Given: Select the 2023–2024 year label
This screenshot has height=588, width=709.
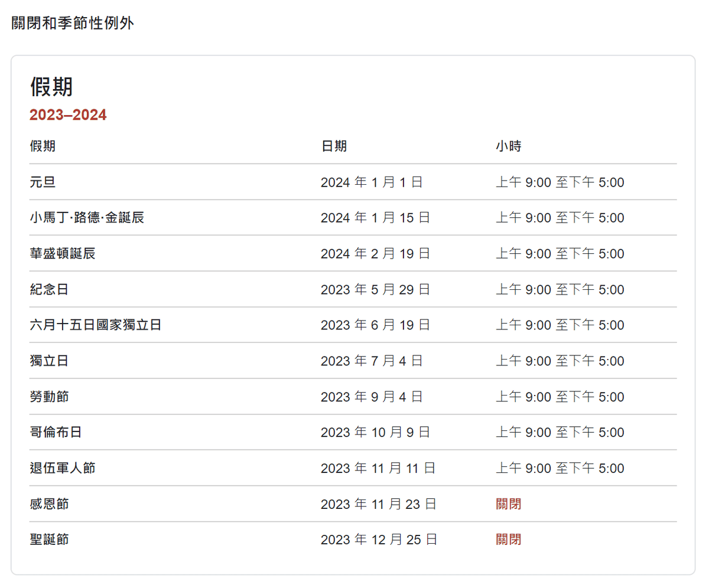Looking at the screenshot, I should click(68, 115).
